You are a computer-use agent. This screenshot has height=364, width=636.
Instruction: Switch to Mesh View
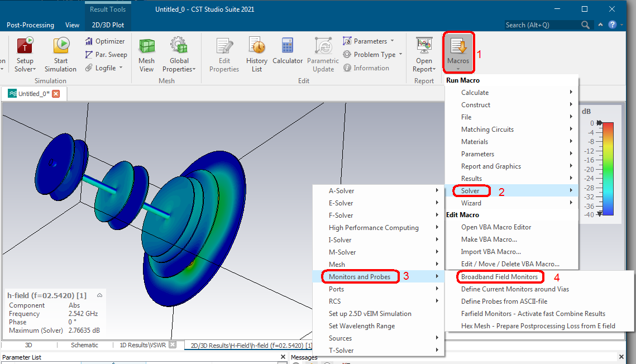tap(146, 55)
